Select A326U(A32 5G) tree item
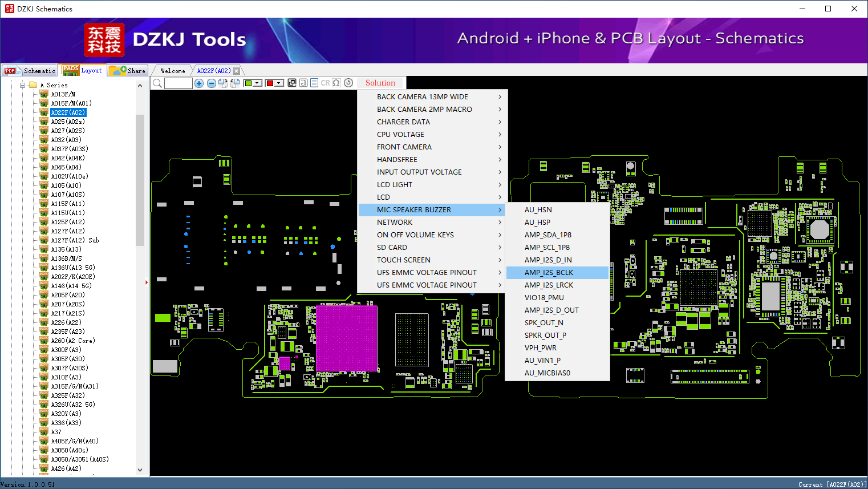Screen dimensions: 868x489 point(73,405)
